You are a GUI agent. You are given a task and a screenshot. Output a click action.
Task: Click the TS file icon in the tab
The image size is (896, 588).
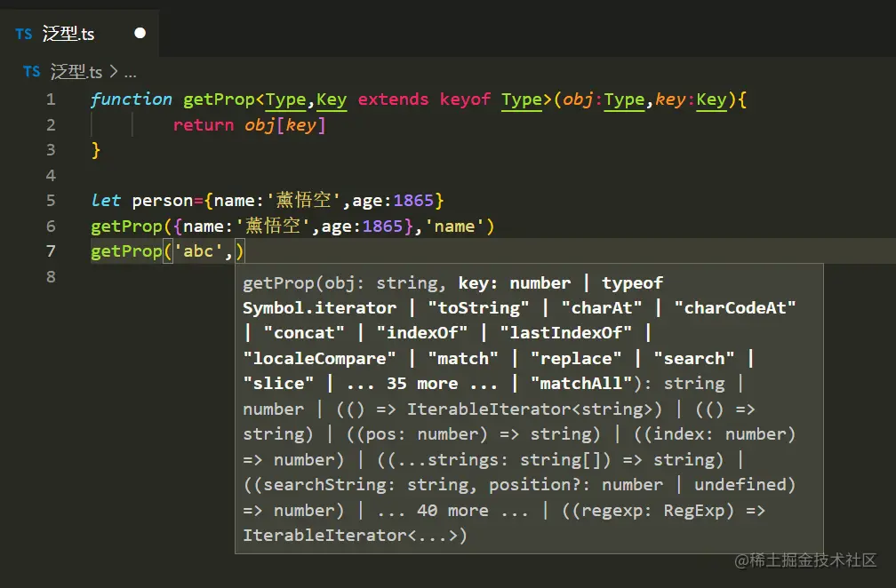click(24, 35)
